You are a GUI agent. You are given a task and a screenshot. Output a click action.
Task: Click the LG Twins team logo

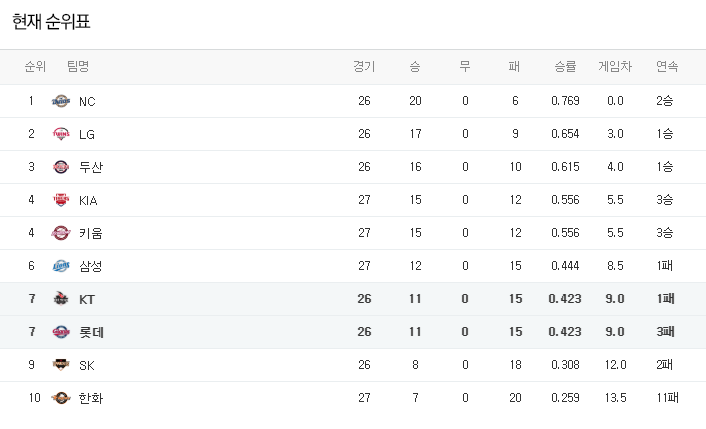[61, 134]
